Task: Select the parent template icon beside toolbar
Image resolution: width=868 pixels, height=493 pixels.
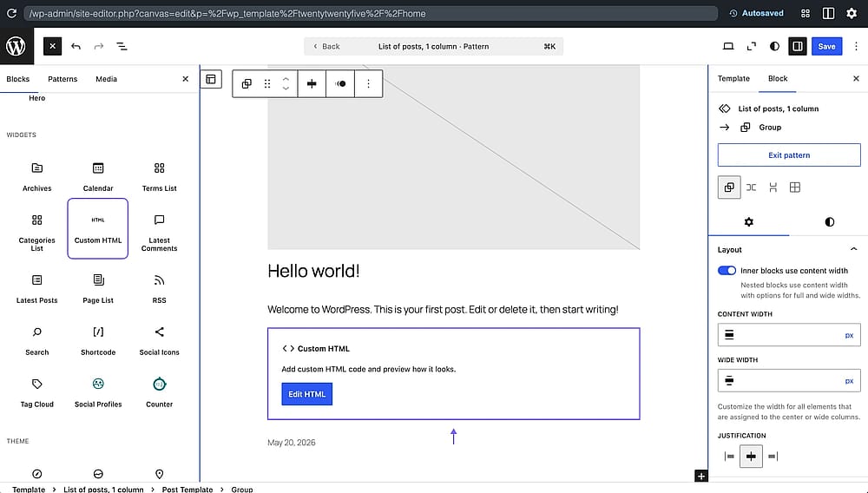Action: [211, 79]
